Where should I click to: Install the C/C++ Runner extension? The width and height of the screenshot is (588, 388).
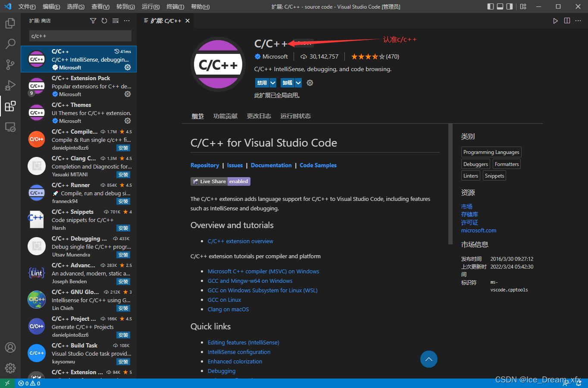pyautogui.click(x=123, y=201)
